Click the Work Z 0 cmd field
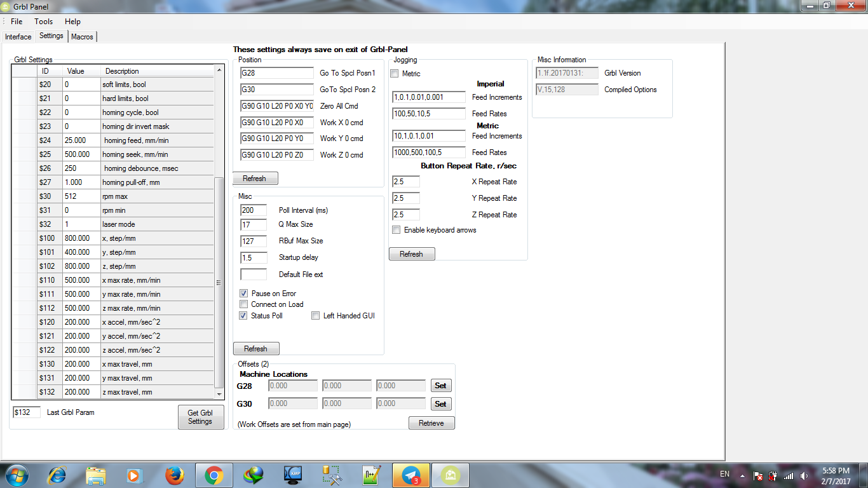 point(277,155)
